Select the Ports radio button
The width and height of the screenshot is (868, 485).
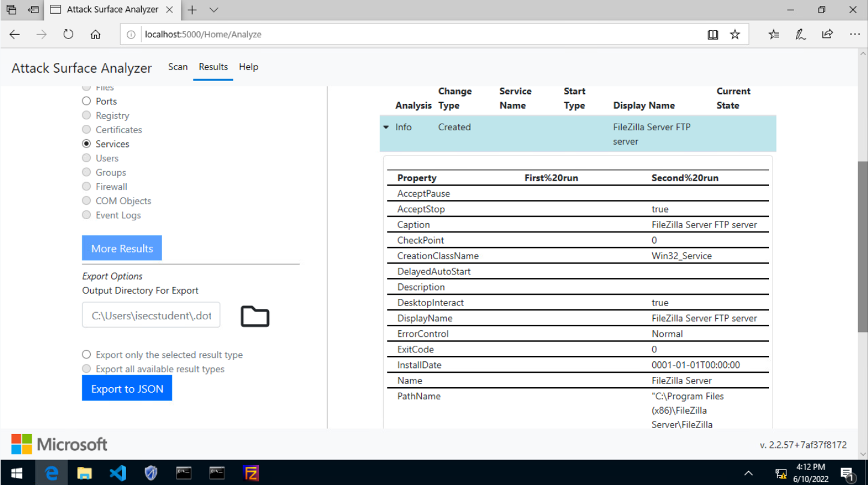(86, 101)
